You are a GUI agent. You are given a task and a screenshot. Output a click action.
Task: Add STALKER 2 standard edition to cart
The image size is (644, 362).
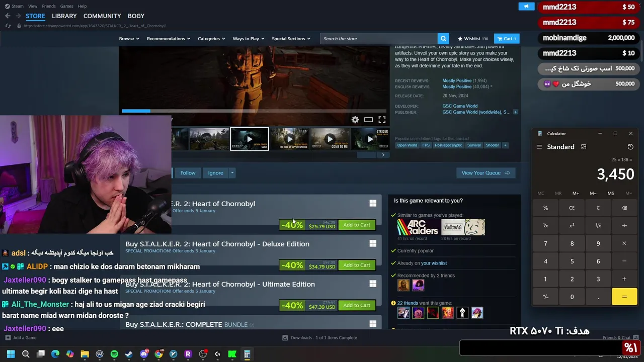click(357, 225)
